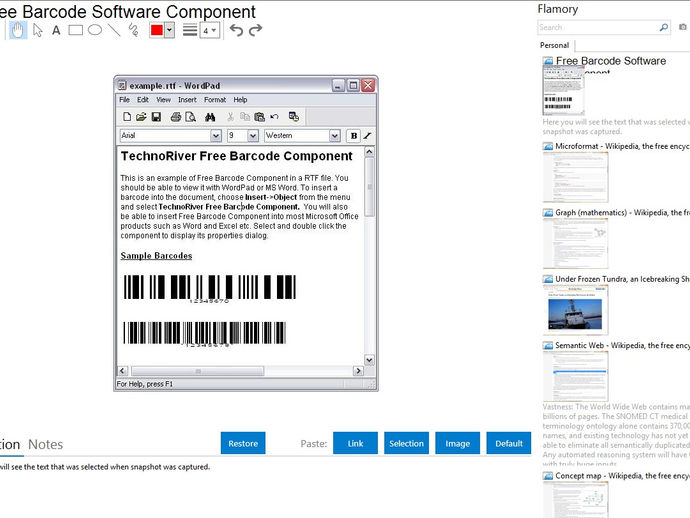Select the text annotation tool
Viewport: 690px width, 518px height.
point(56,30)
